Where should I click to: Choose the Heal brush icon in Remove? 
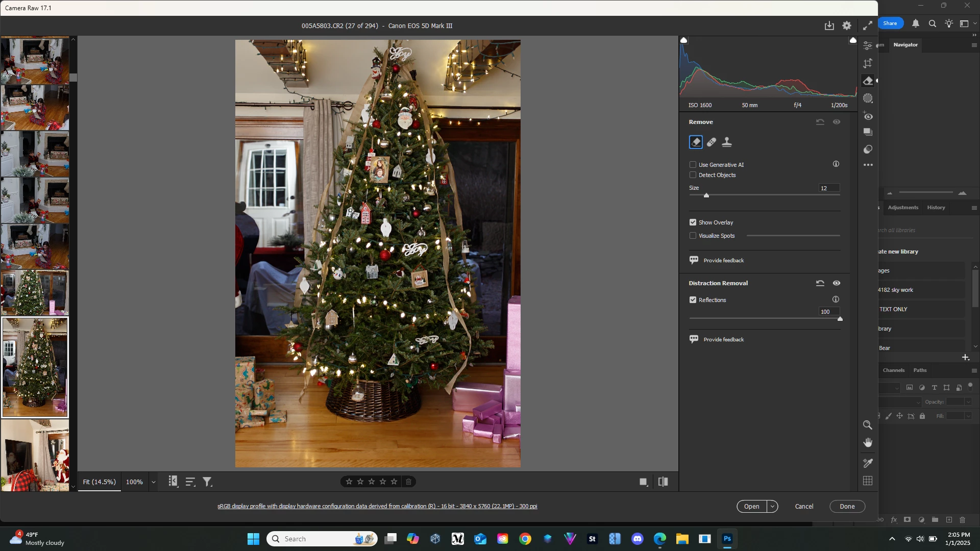click(712, 142)
